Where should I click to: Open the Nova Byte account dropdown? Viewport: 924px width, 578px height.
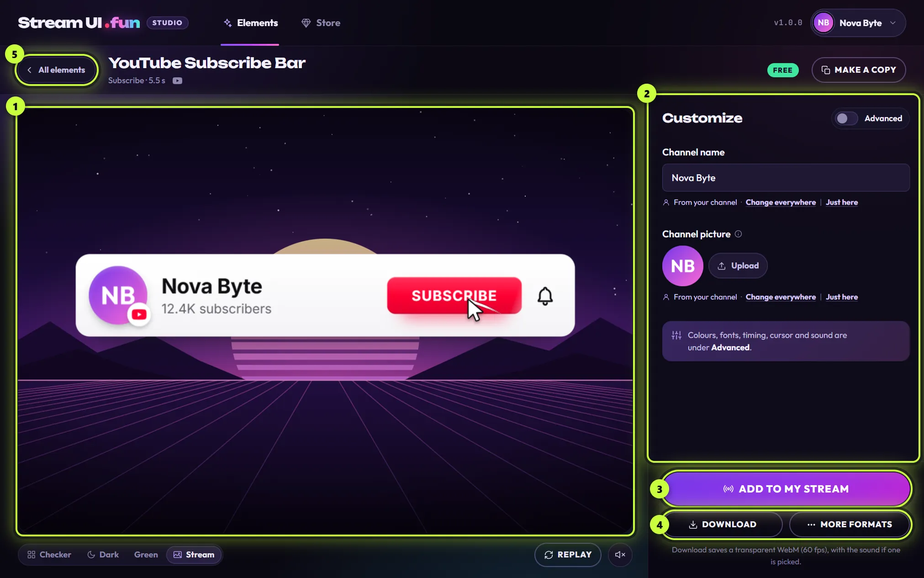click(x=858, y=23)
